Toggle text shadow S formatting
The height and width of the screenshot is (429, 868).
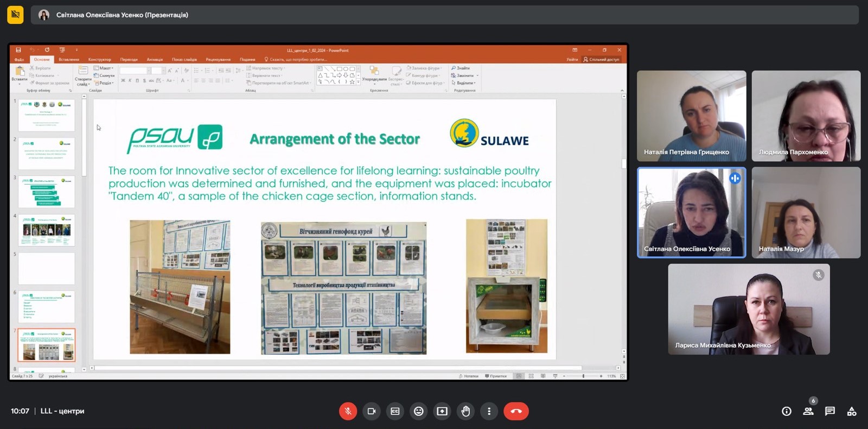tap(144, 80)
